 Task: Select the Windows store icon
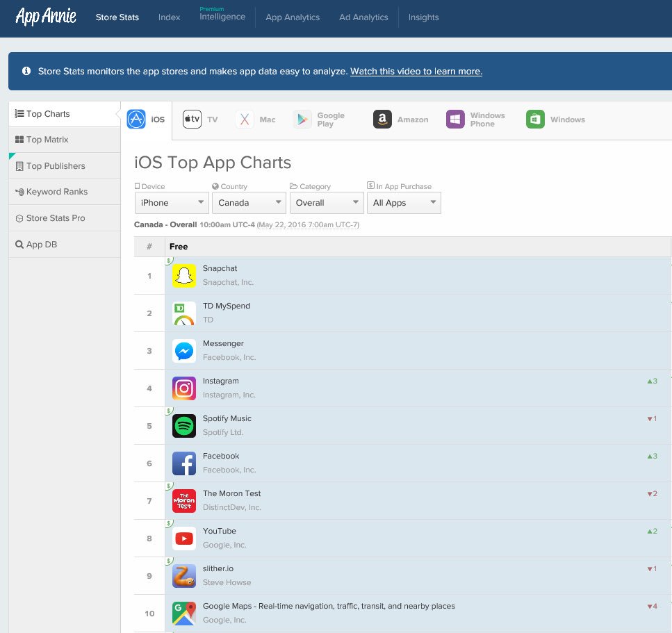535,119
